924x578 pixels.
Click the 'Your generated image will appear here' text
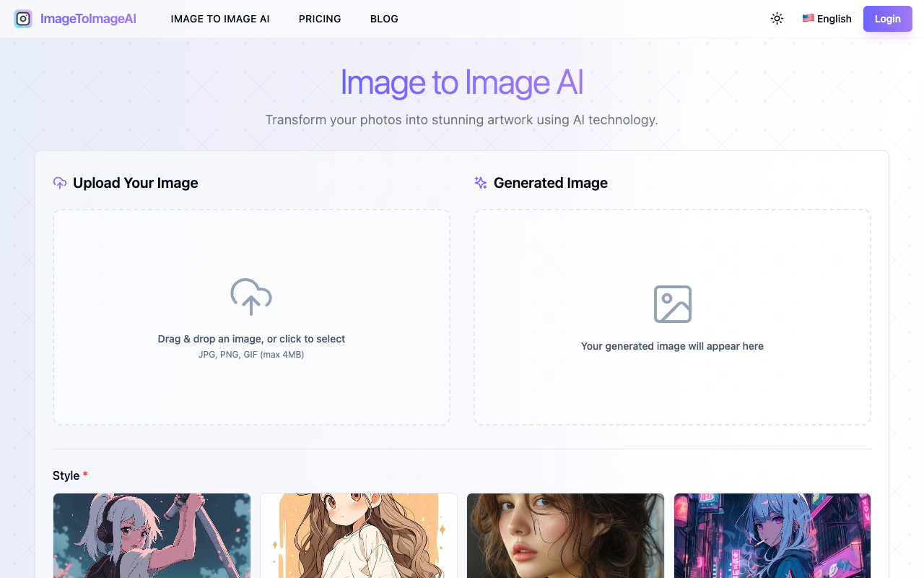coord(672,346)
